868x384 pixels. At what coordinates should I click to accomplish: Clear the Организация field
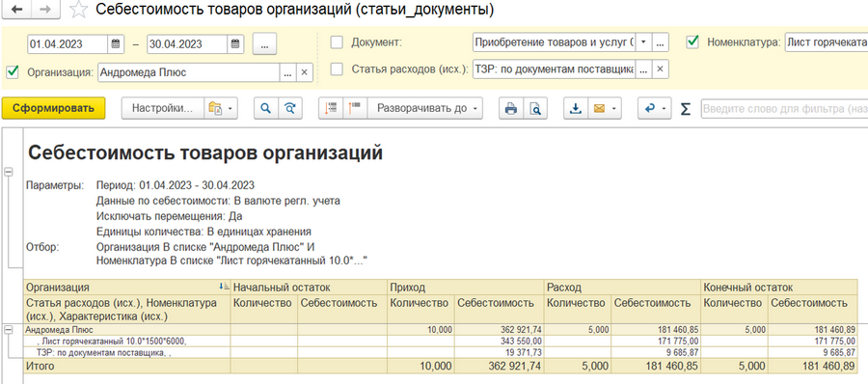point(304,72)
